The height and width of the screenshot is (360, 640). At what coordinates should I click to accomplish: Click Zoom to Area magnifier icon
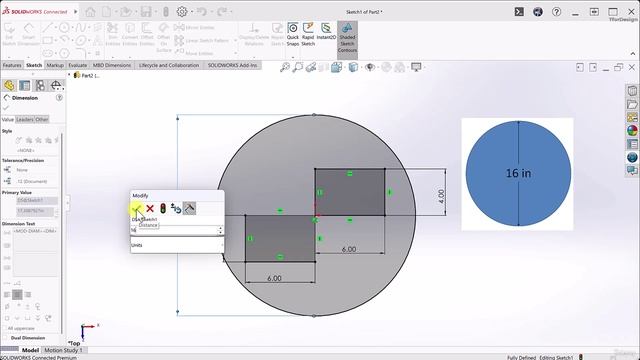click(x=298, y=67)
